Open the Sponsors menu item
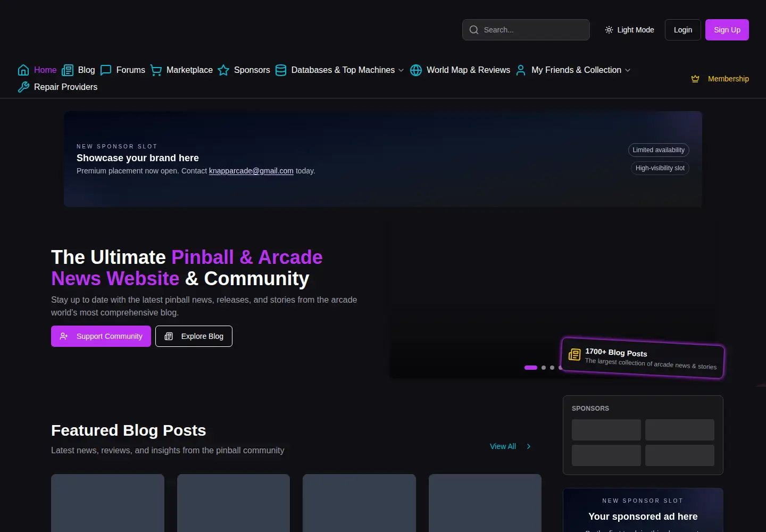Viewport: 766px width, 532px height. [x=244, y=70]
